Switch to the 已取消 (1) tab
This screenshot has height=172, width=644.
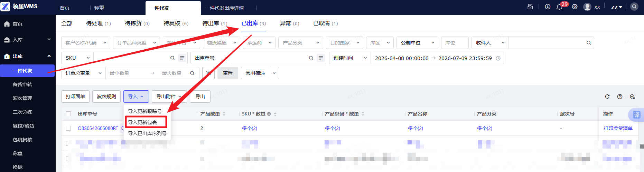(x=326, y=23)
